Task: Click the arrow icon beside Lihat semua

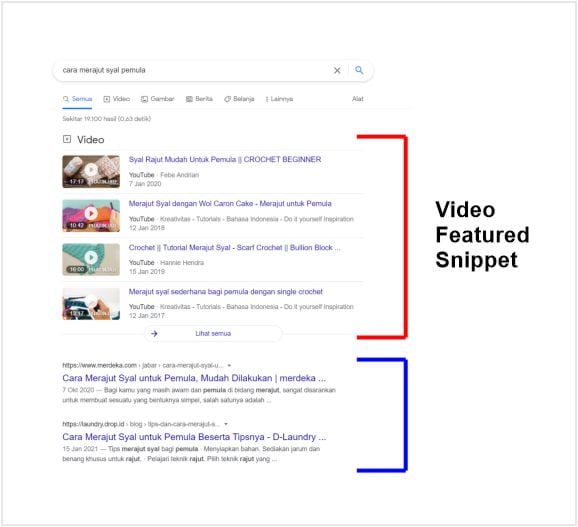Action: [x=154, y=334]
